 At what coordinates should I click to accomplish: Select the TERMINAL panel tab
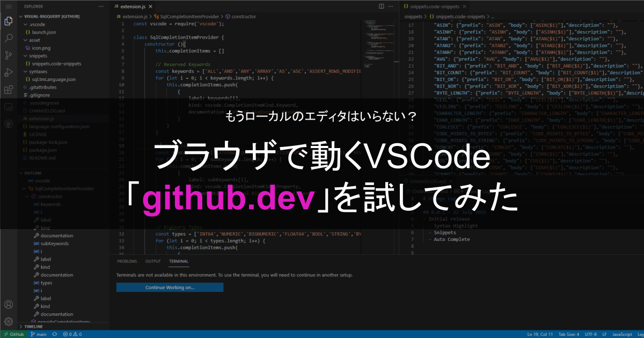point(179,261)
